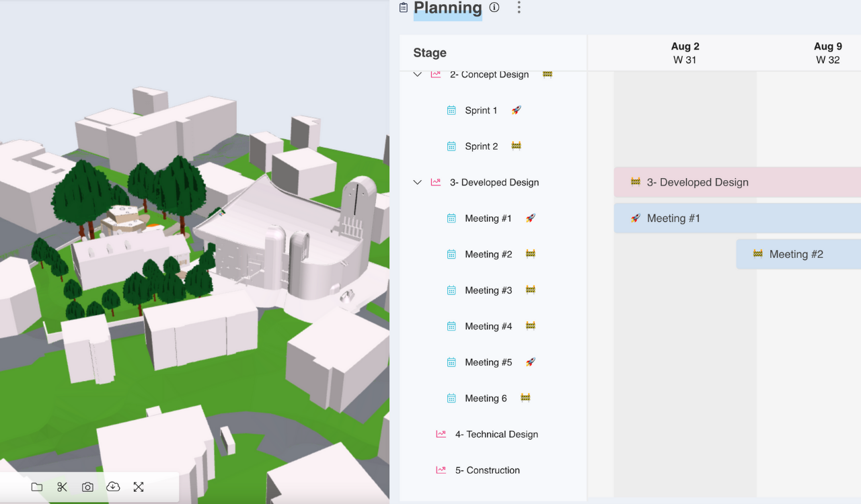Collapse the 3- Developed Design stage
The width and height of the screenshot is (861, 504).
pos(417,182)
